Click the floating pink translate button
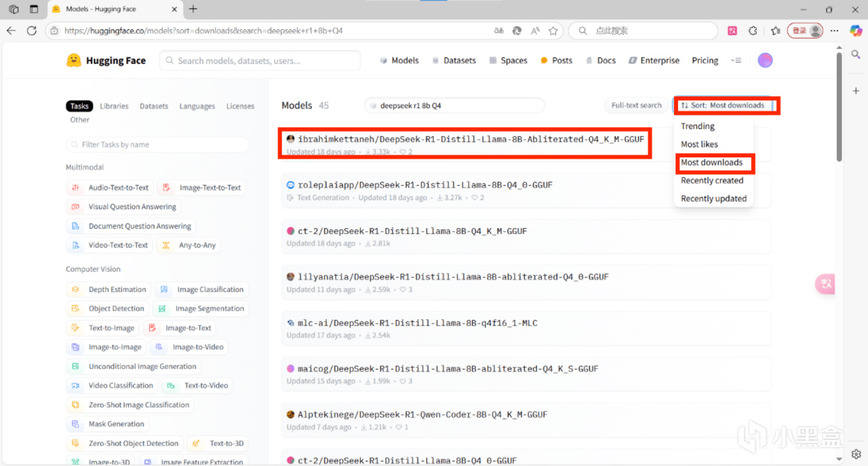868x466 pixels. point(825,284)
